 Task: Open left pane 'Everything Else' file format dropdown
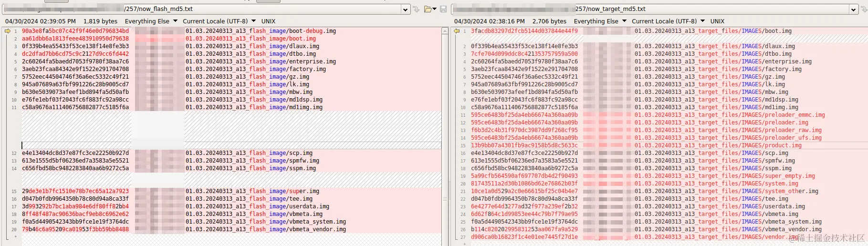[151, 21]
